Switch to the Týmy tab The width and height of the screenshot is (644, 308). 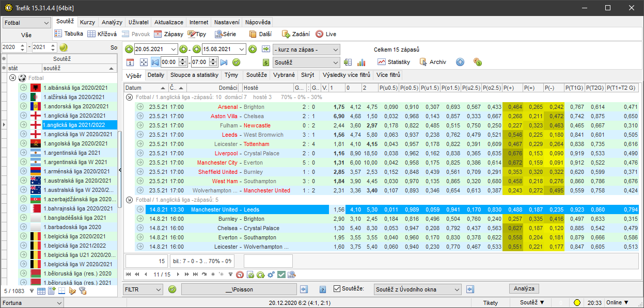[231, 75]
